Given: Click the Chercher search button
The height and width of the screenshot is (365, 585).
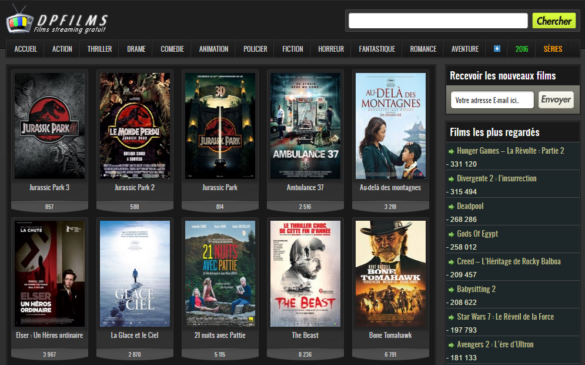Looking at the screenshot, I should 554,21.
